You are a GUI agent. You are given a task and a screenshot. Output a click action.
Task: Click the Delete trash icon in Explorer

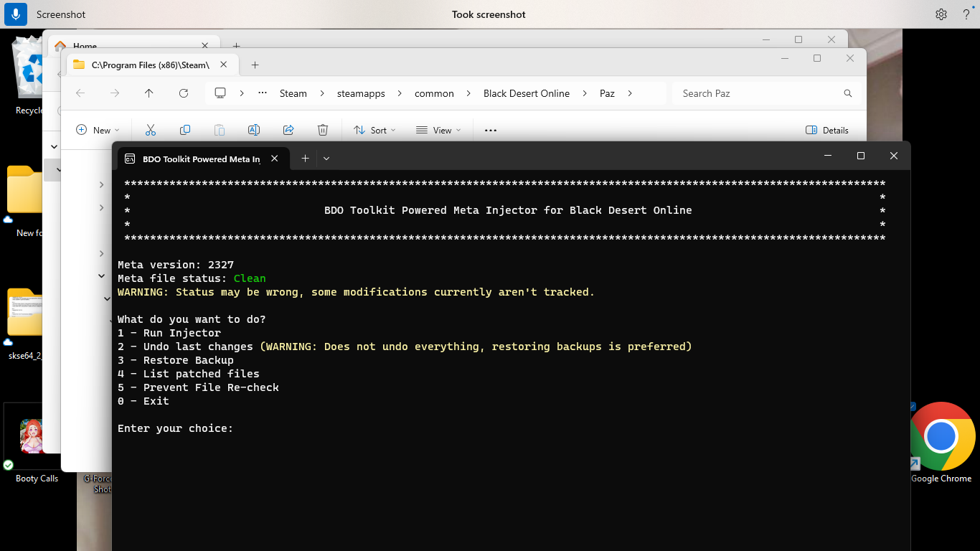(323, 130)
